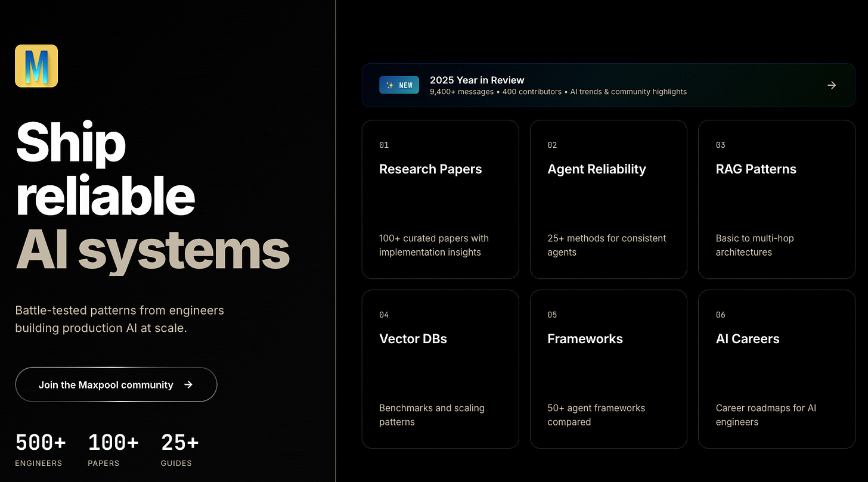The image size is (868, 482).
Task: Click the 'Ship reliable' headline
Action: click(x=106, y=170)
